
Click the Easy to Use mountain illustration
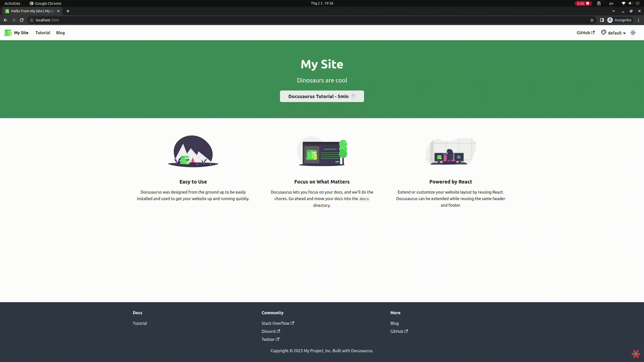(193, 151)
